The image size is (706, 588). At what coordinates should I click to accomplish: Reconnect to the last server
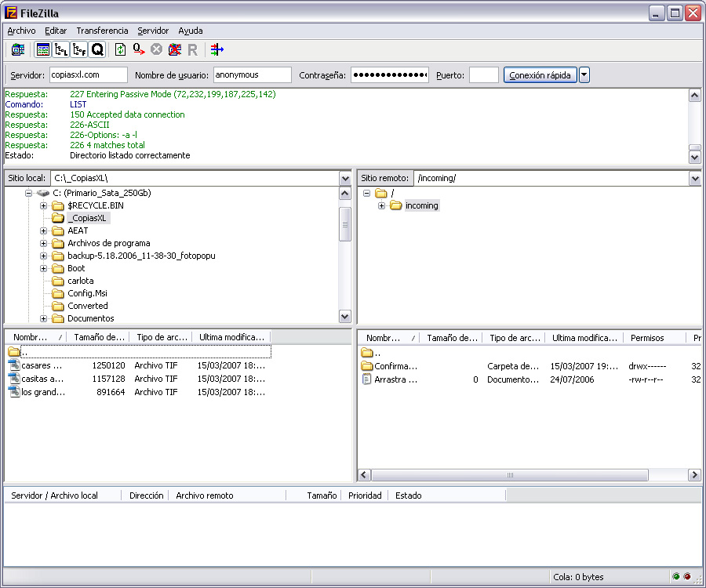[193, 49]
